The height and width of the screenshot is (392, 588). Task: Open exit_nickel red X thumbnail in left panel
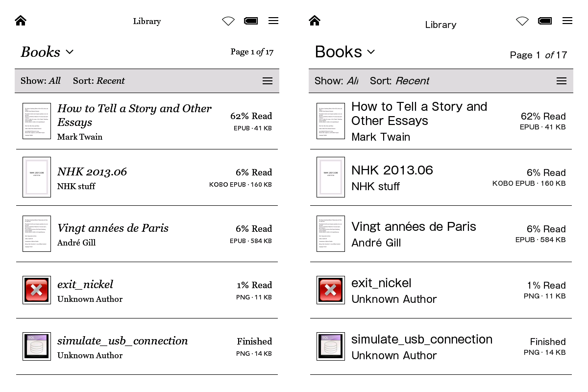37,290
